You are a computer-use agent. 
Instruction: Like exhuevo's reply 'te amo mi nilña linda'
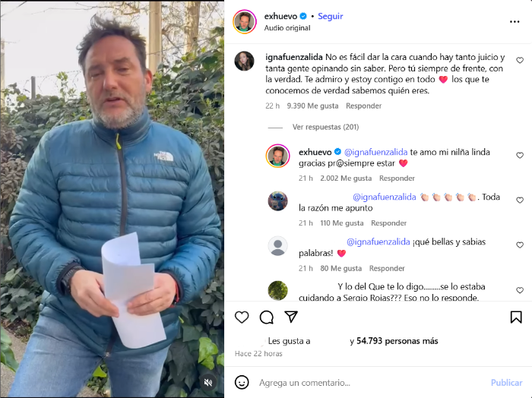click(x=520, y=155)
